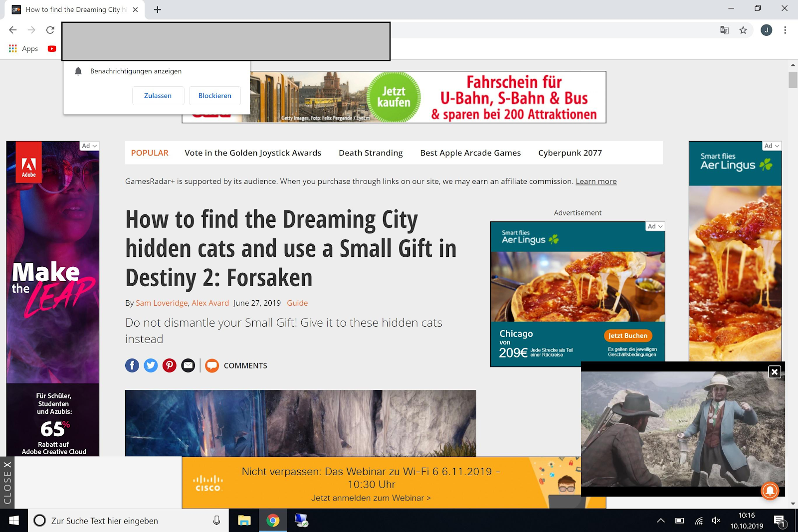The height and width of the screenshot is (532, 798).
Task: Share article via email icon
Action: (x=188, y=365)
